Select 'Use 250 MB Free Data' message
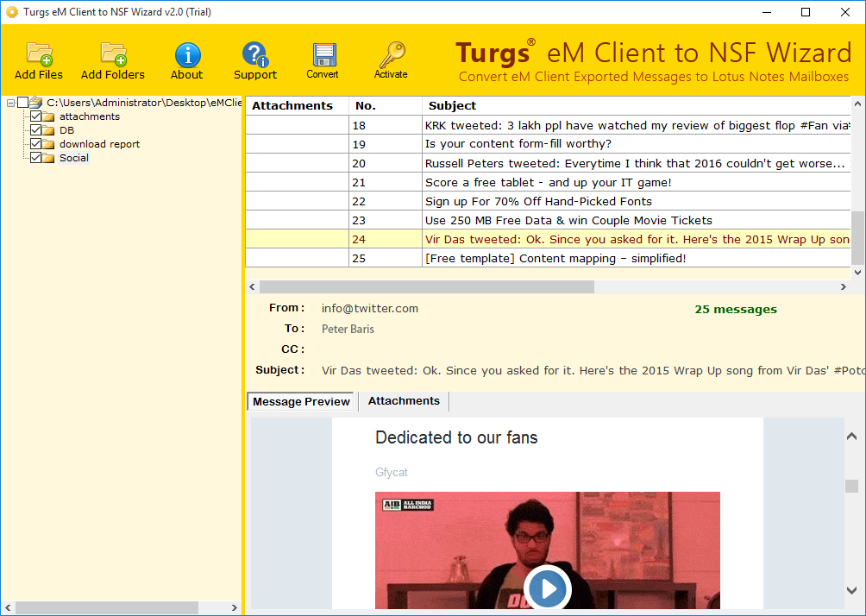Image resolution: width=866 pixels, height=616 pixels. 548,221
